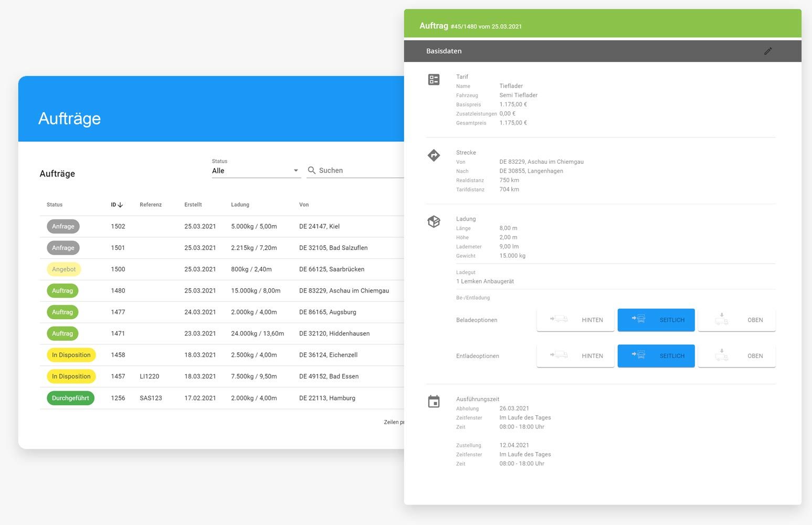Click reference SAS123
This screenshot has height=525, width=812.
151,398
